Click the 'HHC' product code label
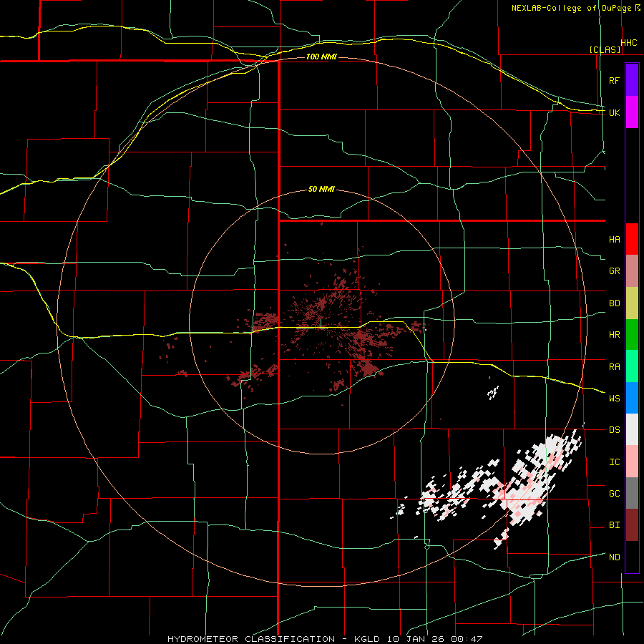Image resolution: width=644 pixels, height=644 pixels. 628,43
